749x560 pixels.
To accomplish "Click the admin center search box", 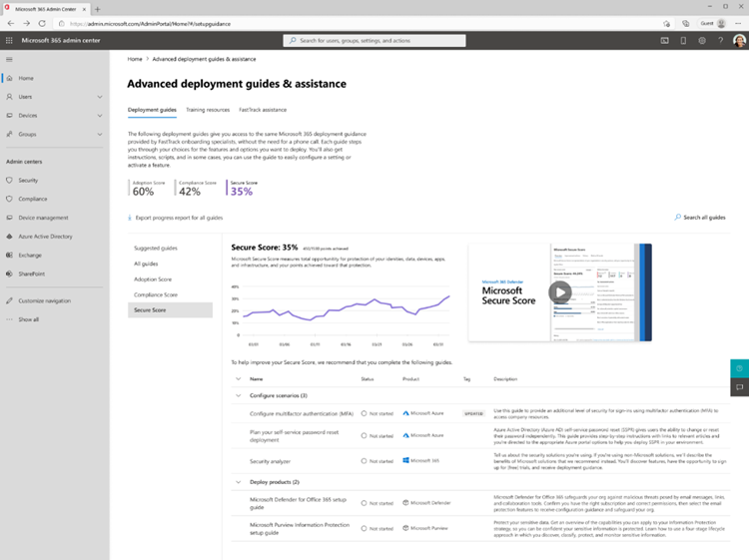I will click(x=374, y=41).
